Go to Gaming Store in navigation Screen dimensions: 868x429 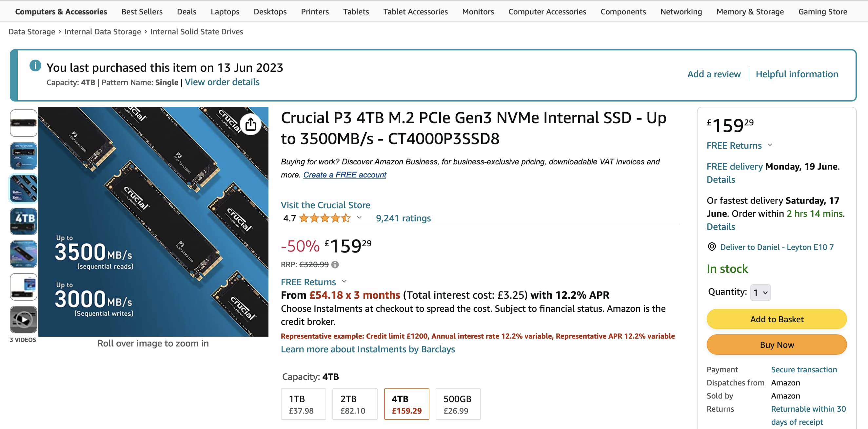pos(822,11)
